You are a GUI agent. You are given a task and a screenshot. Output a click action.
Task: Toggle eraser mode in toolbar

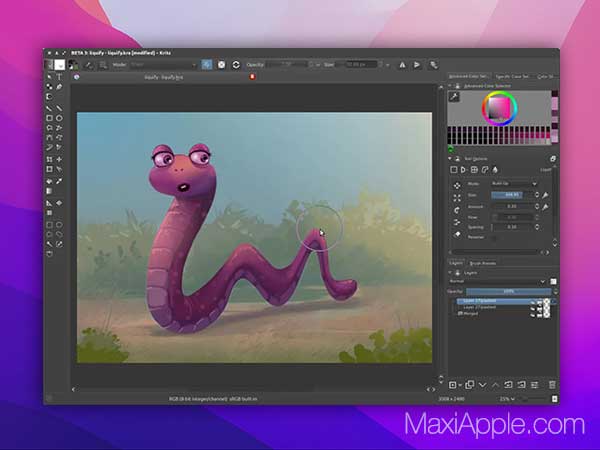(x=207, y=65)
